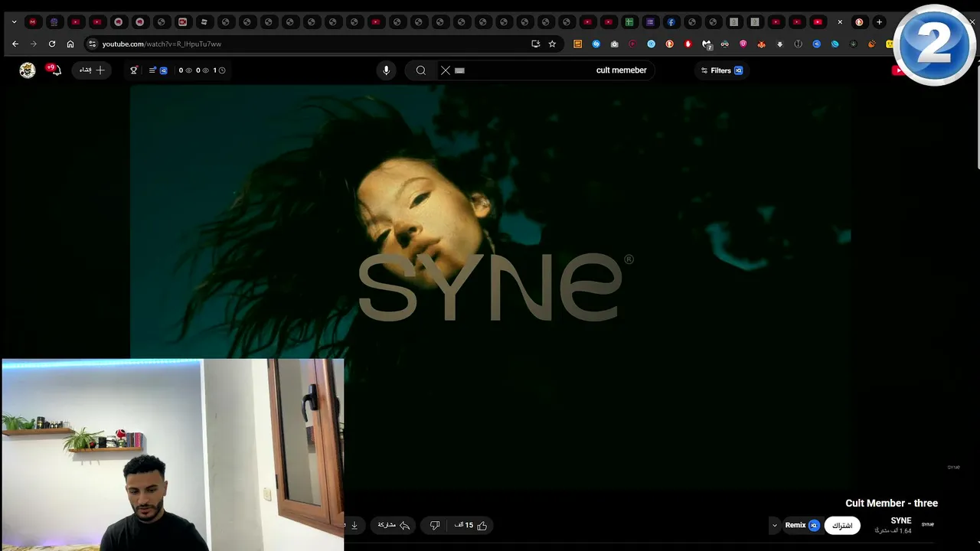980x551 pixels.
Task: Switch to the Facebook tab
Action: 671,22
